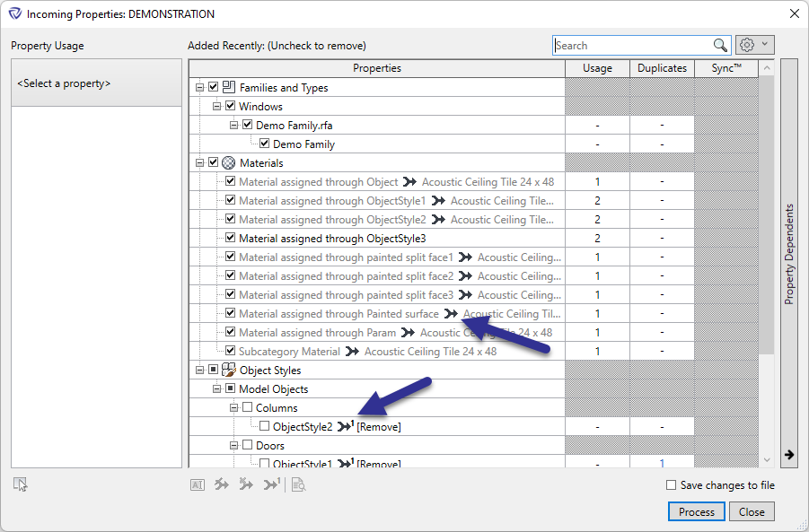Collapse the Object Styles tree node
Viewport: 809px width, 532px height.
[199, 370]
